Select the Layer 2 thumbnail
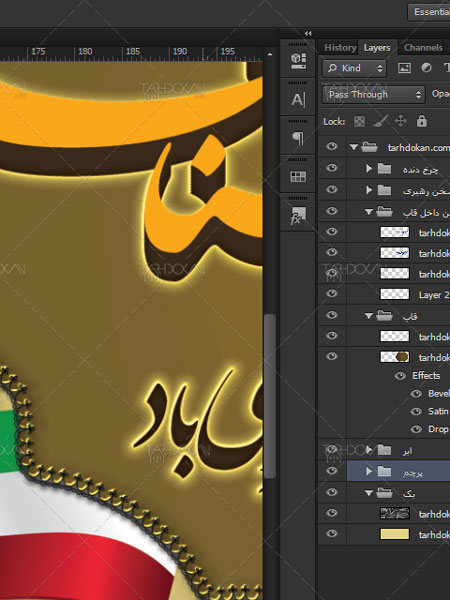The height and width of the screenshot is (600, 450). [x=395, y=294]
